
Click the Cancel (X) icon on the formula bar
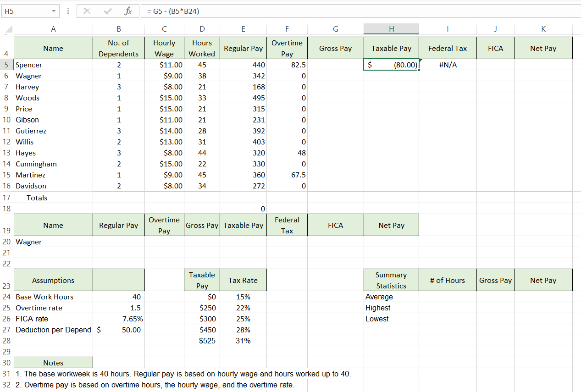click(87, 11)
